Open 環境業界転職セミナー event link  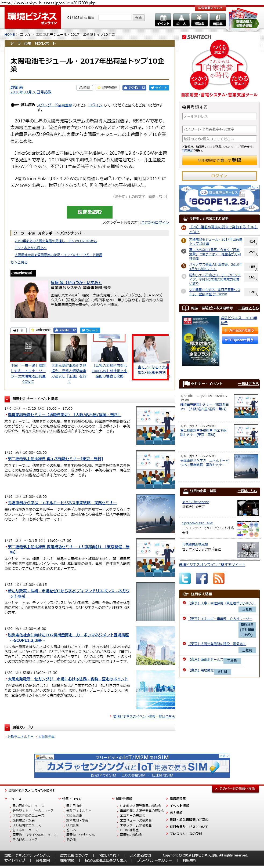pos(64,415)
